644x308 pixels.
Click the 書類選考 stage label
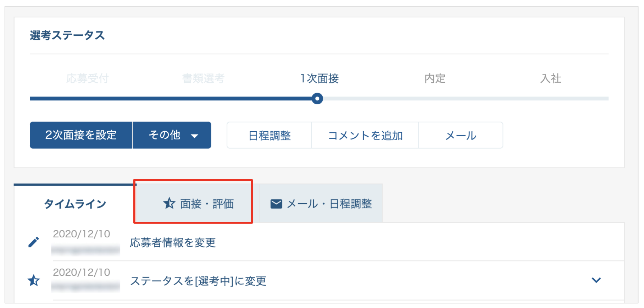203,78
